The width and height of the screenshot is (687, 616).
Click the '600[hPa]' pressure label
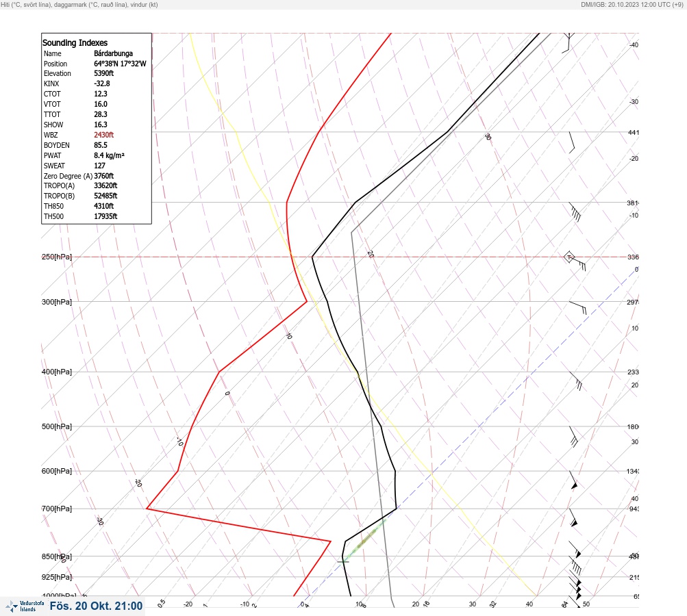coord(57,472)
